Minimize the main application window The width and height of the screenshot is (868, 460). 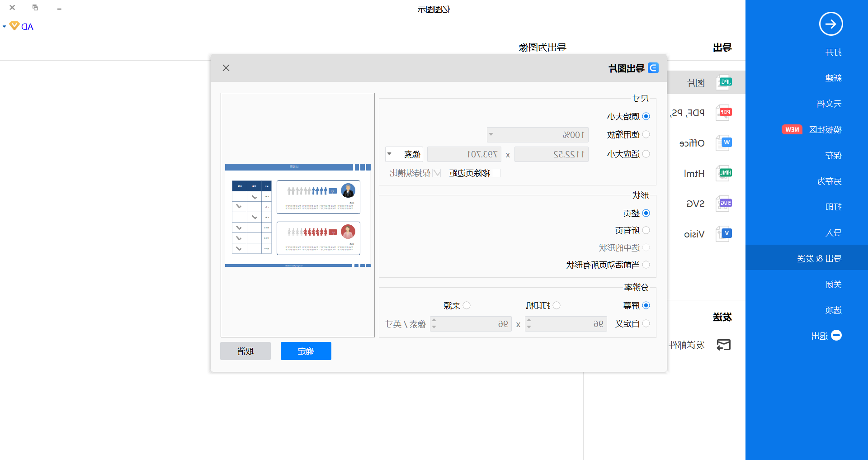[59, 9]
